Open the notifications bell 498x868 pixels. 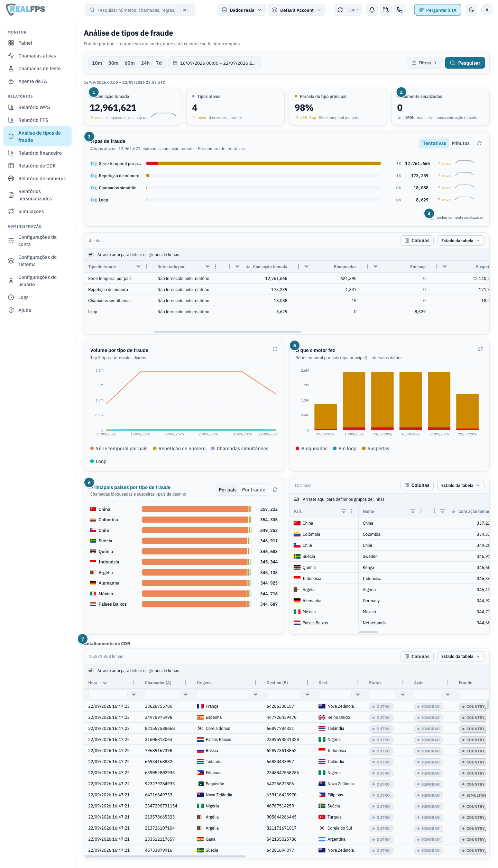[372, 10]
